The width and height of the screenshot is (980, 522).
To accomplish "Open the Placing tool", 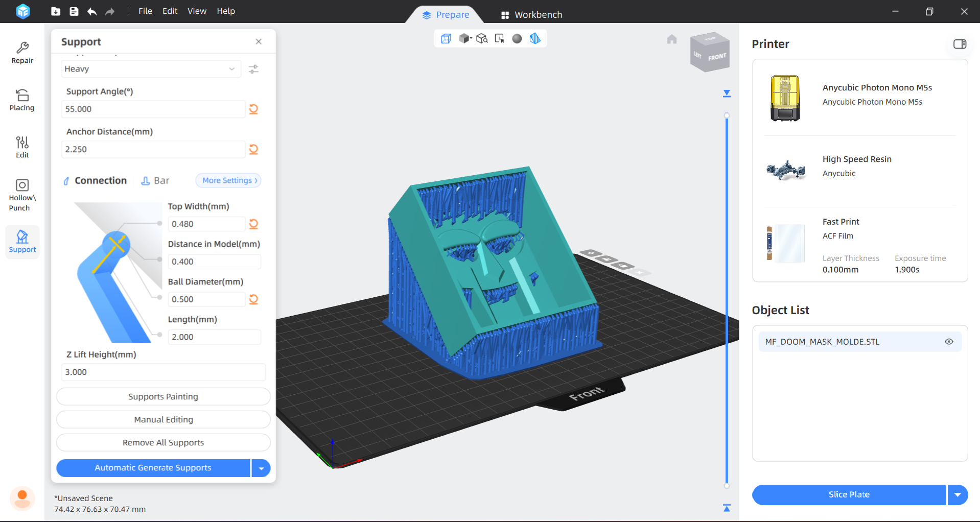I will coord(22,100).
